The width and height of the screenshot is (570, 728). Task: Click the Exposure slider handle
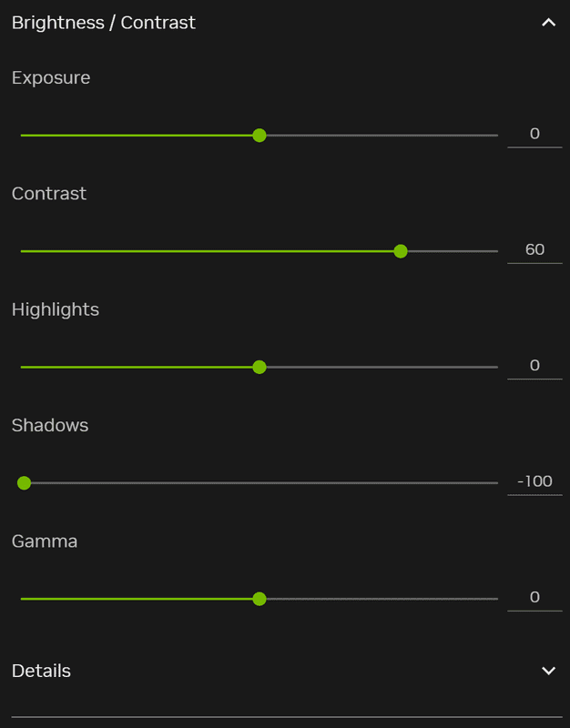click(x=260, y=136)
